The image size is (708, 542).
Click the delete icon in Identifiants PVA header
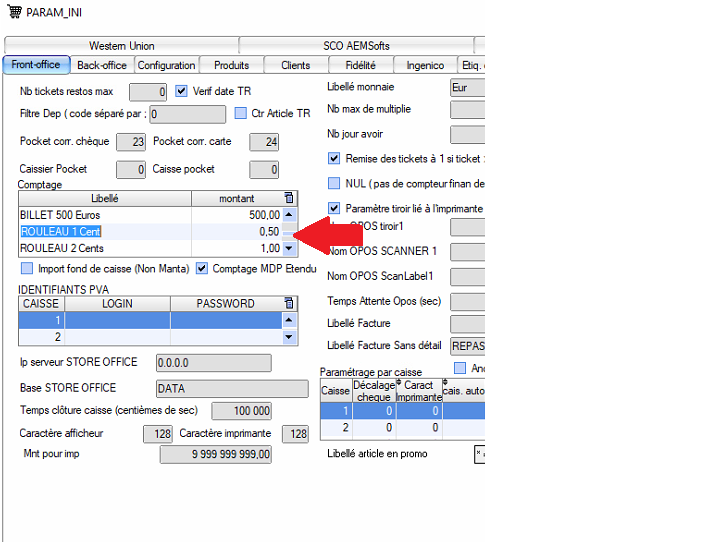(289, 303)
